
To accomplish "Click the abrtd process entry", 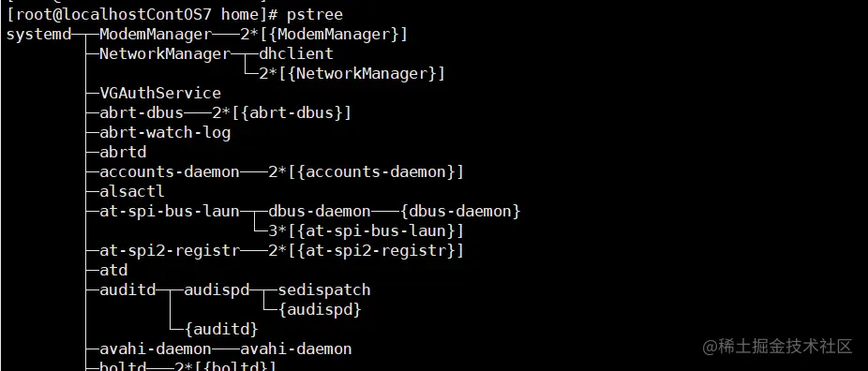I will point(123,152).
